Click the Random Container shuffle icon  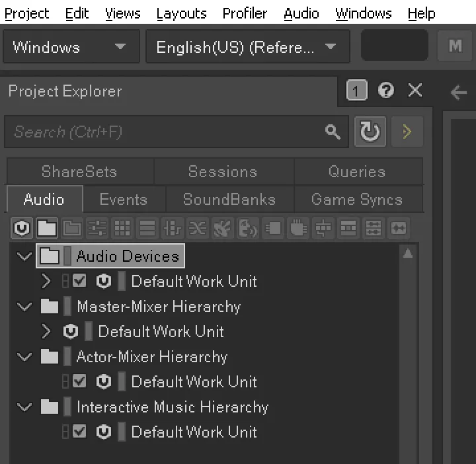[197, 229]
